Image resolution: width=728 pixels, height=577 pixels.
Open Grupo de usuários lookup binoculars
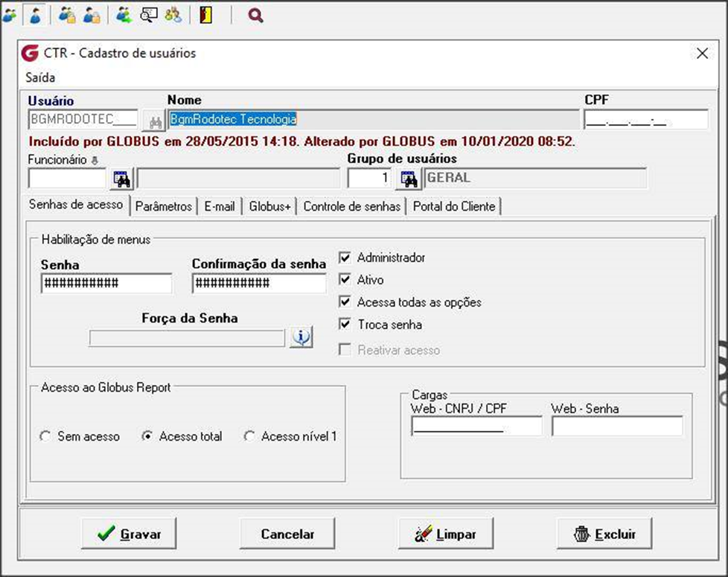point(409,179)
